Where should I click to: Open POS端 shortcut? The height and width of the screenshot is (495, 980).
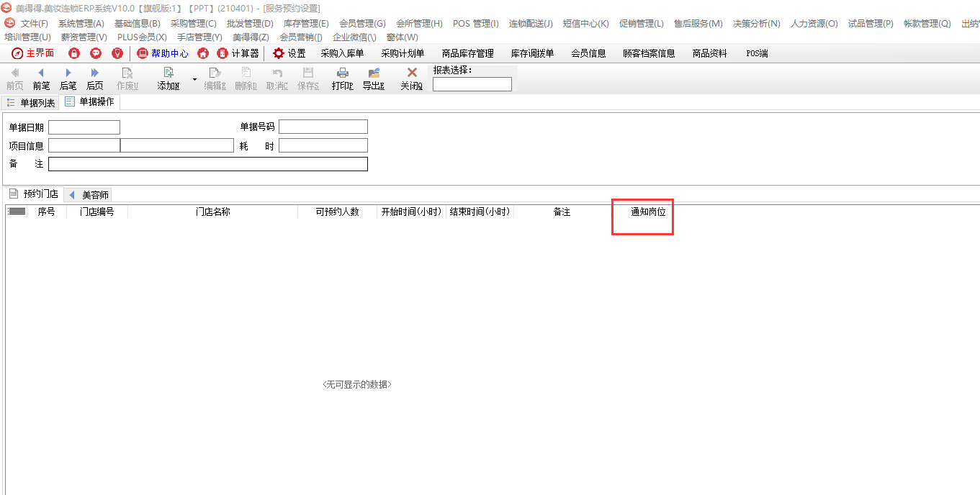[757, 53]
